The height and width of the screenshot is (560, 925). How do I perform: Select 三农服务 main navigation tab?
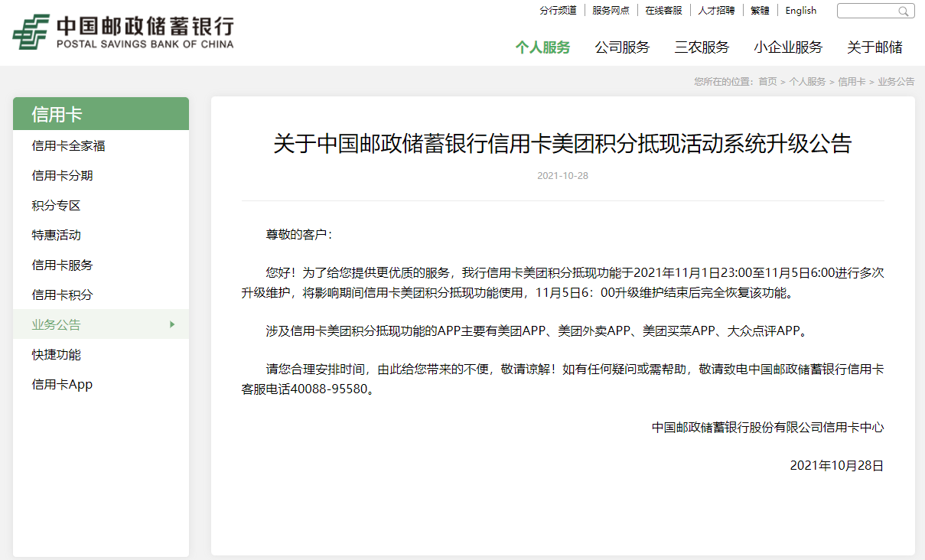[x=702, y=47]
